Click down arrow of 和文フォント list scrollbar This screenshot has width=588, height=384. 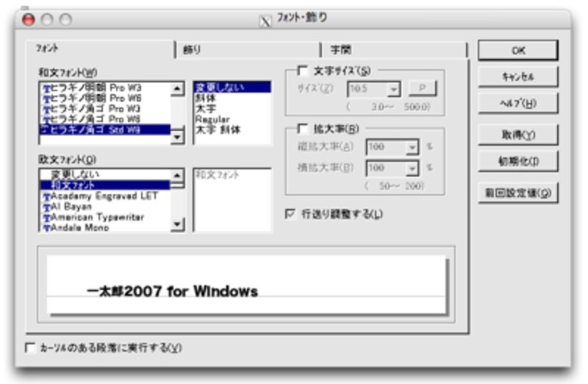(176, 137)
